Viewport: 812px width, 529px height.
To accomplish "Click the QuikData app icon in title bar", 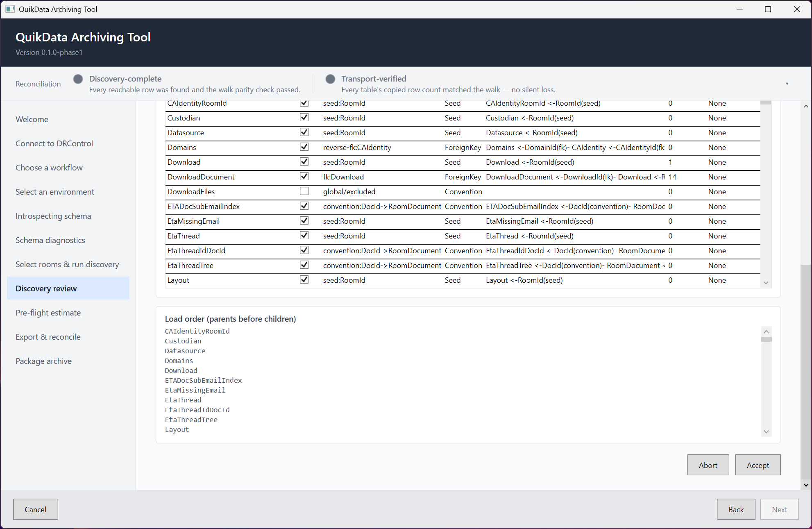I will [x=10, y=9].
